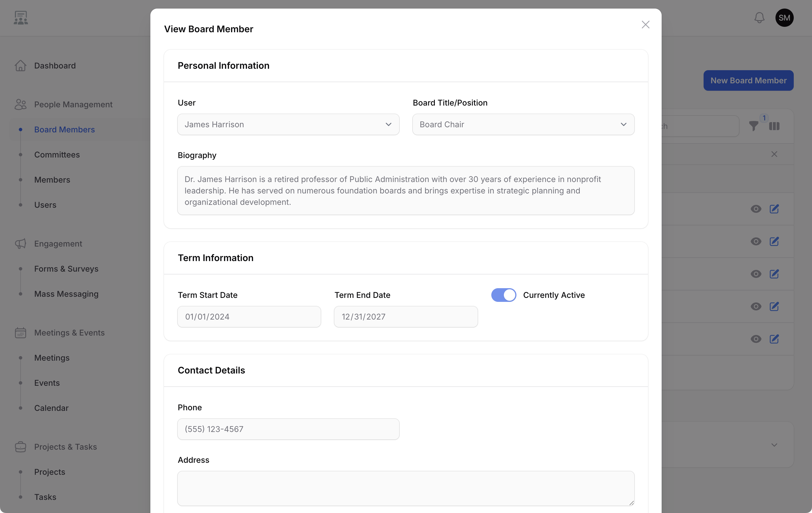Expand the collapsed panel chevron at the bottom right

(x=774, y=445)
